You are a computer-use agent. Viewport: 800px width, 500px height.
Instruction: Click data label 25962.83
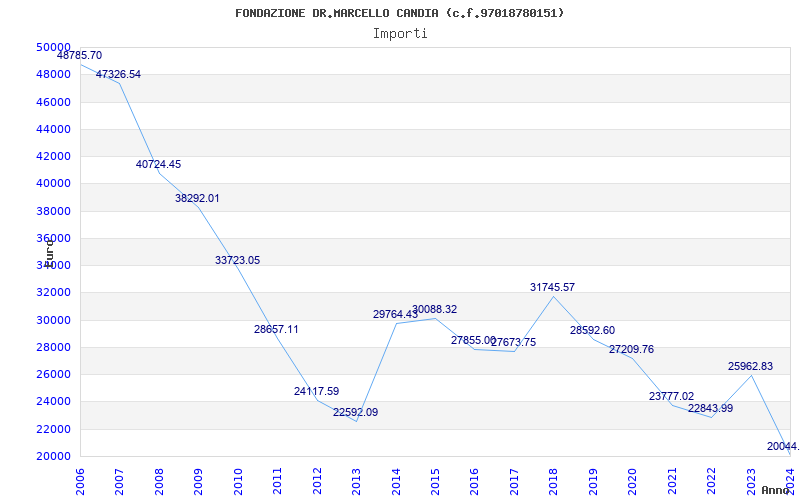coord(751,366)
